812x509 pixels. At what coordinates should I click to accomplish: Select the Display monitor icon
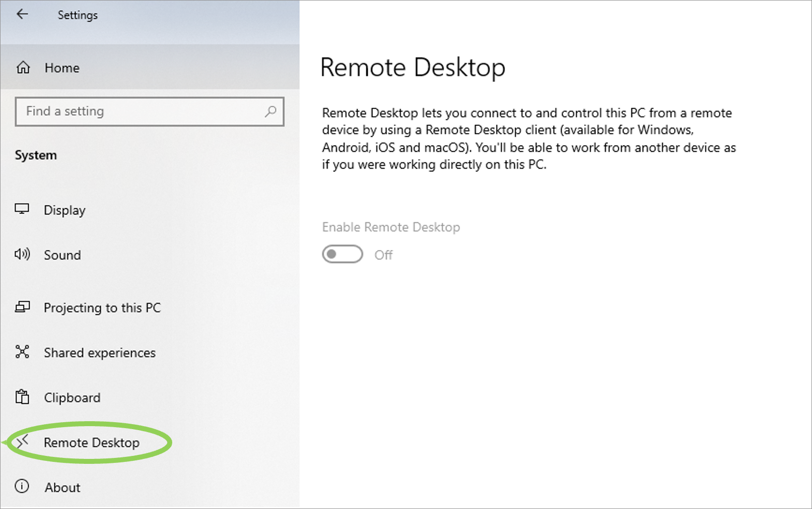[22, 209]
